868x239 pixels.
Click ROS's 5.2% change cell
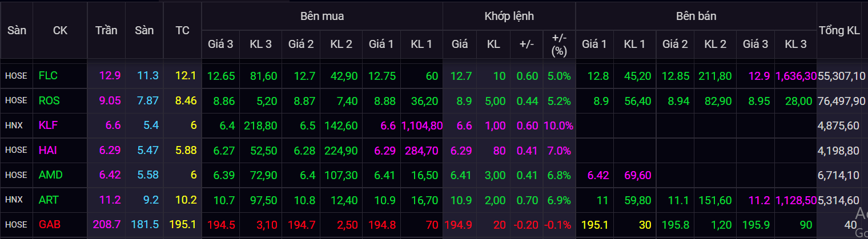point(559,100)
